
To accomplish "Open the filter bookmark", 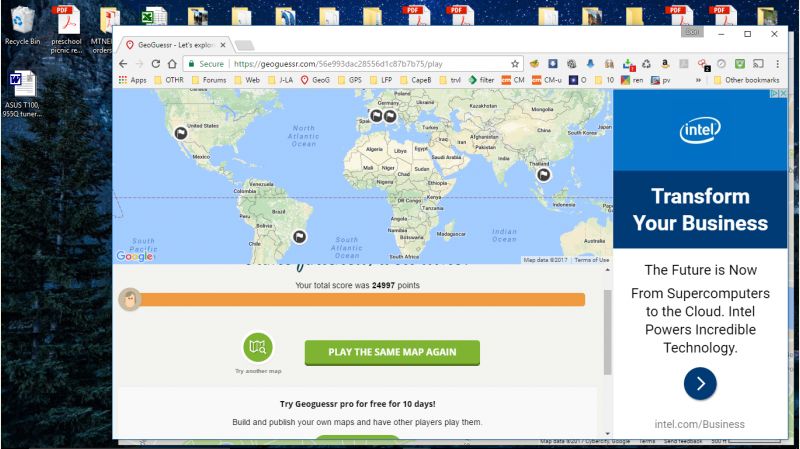I will click(x=481, y=80).
